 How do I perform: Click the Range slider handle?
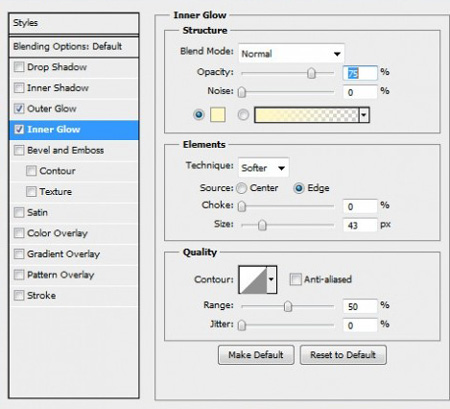(x=288, y=306)
